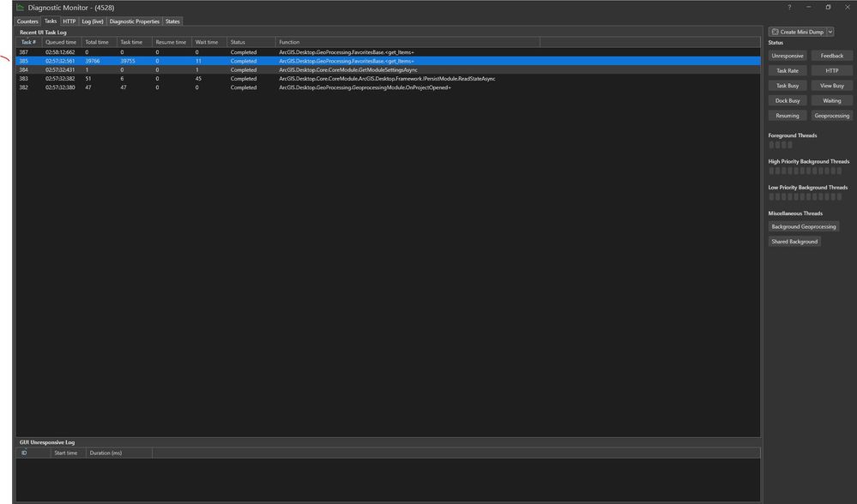Click queued time 02:57:32:382
The height and width of the screenshot is (504, 857).
tap(60, 79)
